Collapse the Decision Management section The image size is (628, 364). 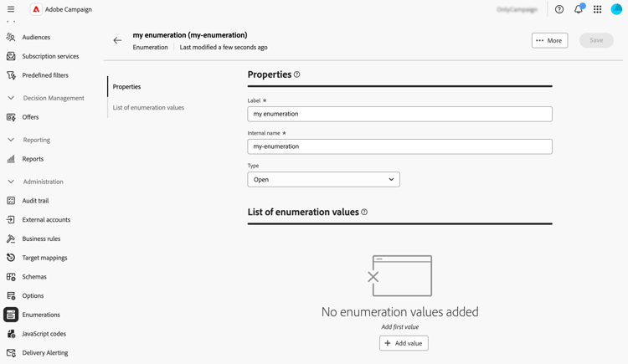click(11, 98)
